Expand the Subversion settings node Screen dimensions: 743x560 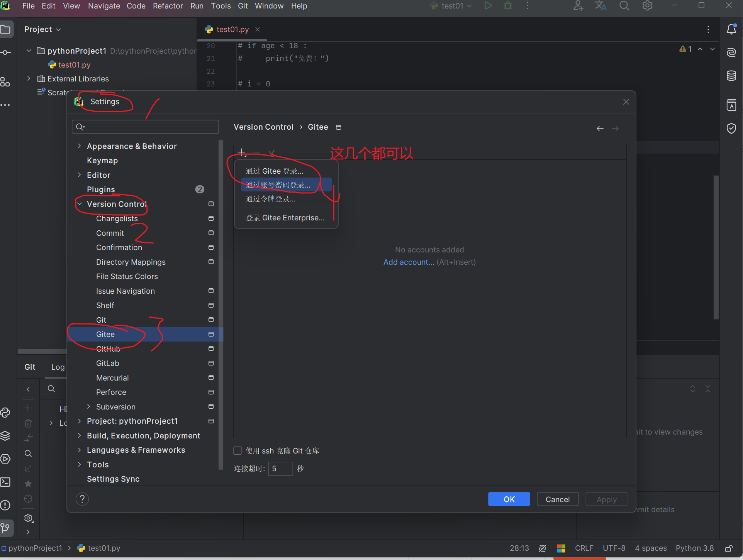88,406
